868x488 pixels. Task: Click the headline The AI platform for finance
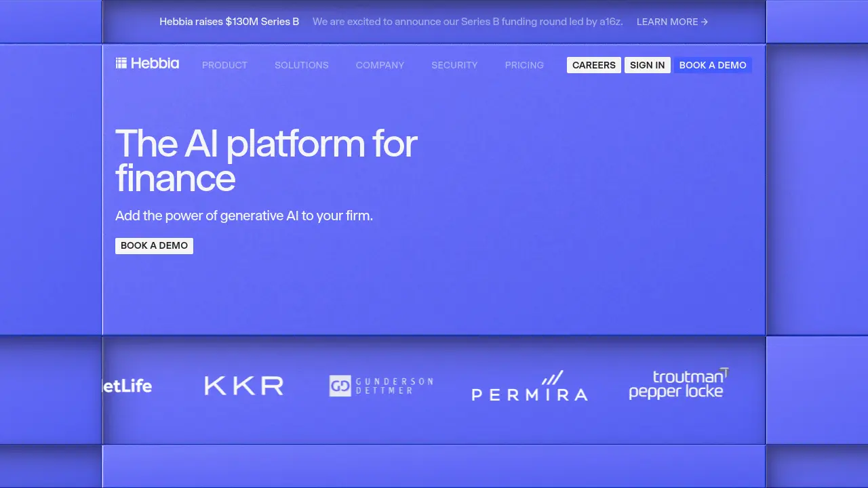(267, 161)
